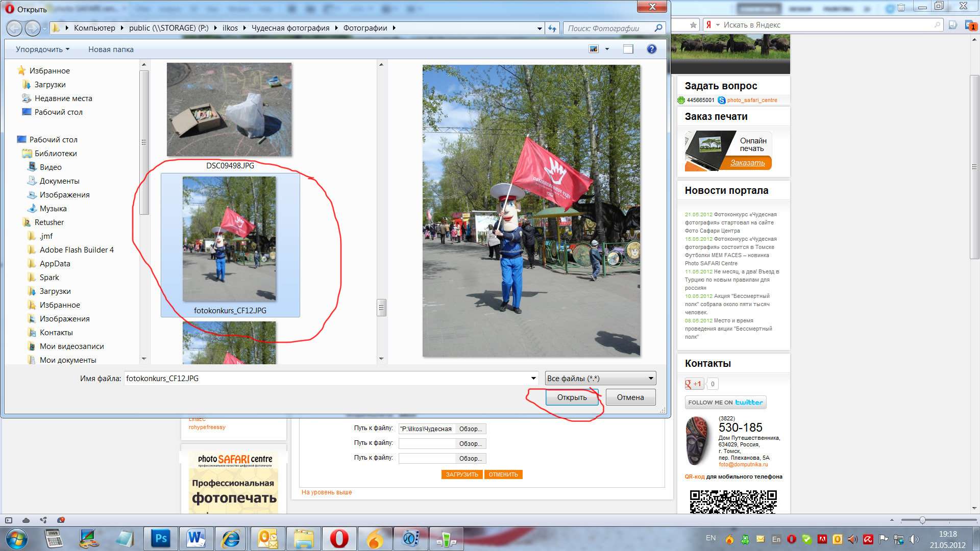This screenshot has height=551, width=980.
Task: Click Follow me on Twitter button
Action: [x=725, y=403]
